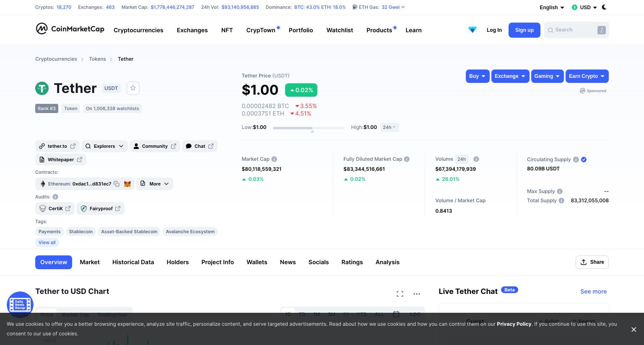Expand More contracts dropdown
The width and height of the screenshot is (644, 345).
click(x=155, y=184)
